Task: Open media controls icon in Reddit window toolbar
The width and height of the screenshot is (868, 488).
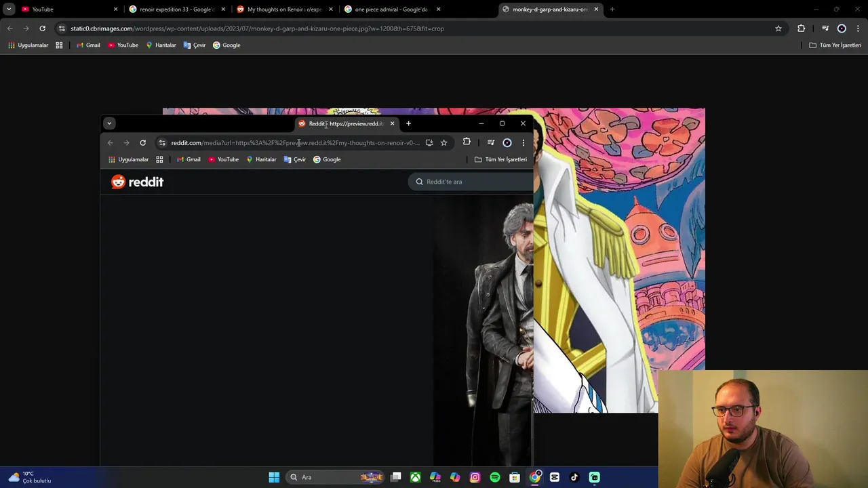Action: point(491,142)
